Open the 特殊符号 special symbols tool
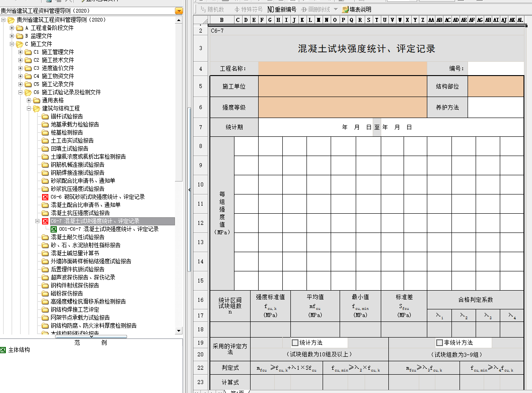Screen dimensions: 532x393 (x=248, y=9)
